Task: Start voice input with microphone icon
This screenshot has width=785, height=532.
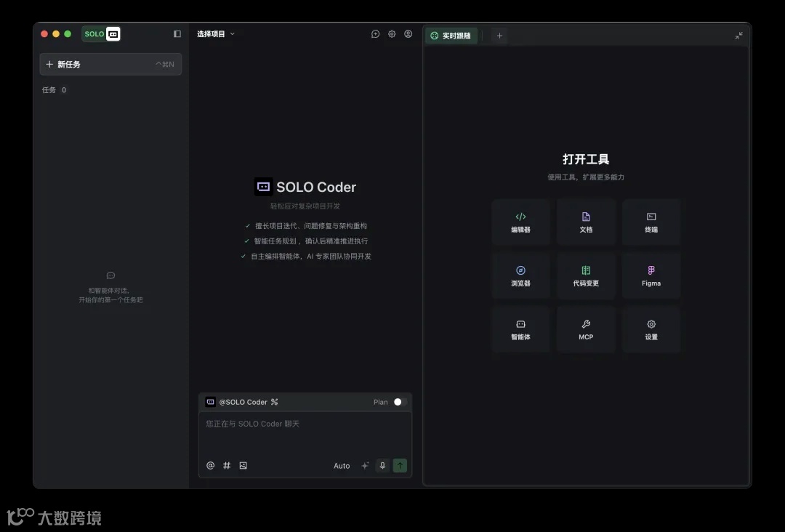Action: (x=382, y=465)
